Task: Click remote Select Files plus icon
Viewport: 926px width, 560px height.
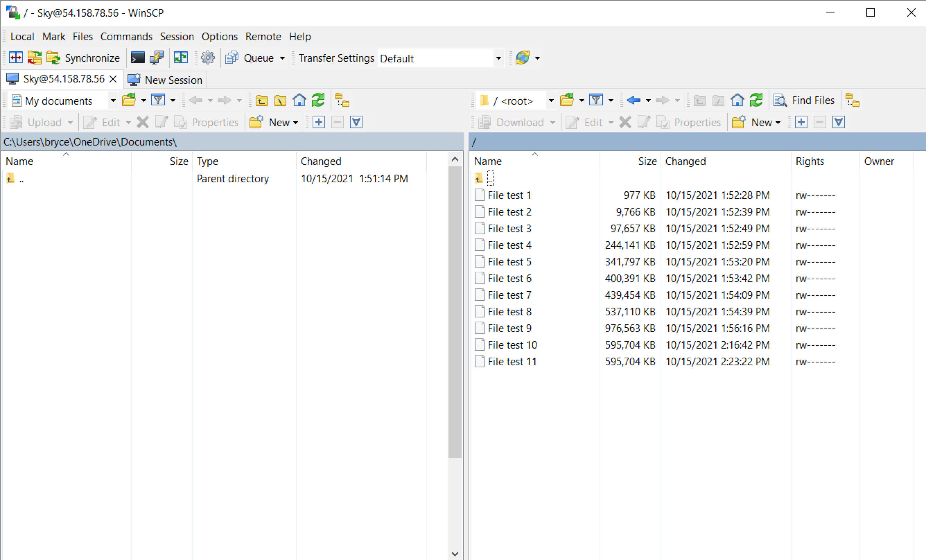Action: (801, 122)
